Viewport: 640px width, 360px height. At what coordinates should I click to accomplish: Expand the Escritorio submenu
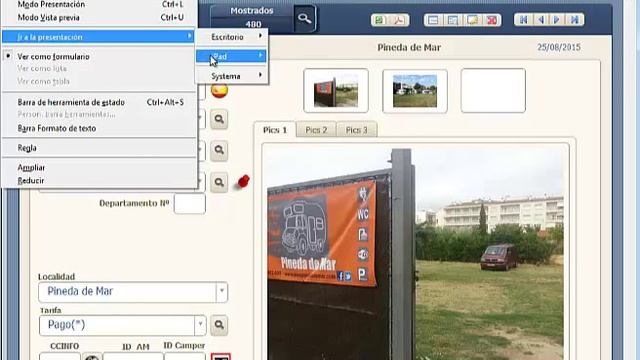pos(231,37)
